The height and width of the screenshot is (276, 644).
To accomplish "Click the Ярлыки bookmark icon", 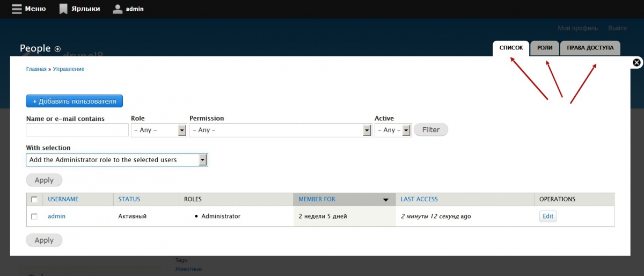I will (x=63, y=9).
